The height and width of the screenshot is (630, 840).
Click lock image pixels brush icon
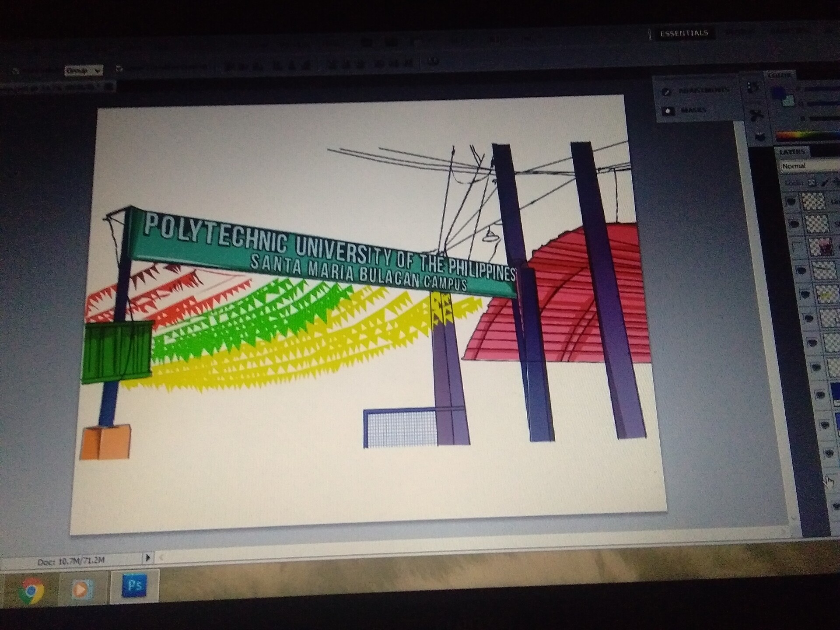point(825,182)
